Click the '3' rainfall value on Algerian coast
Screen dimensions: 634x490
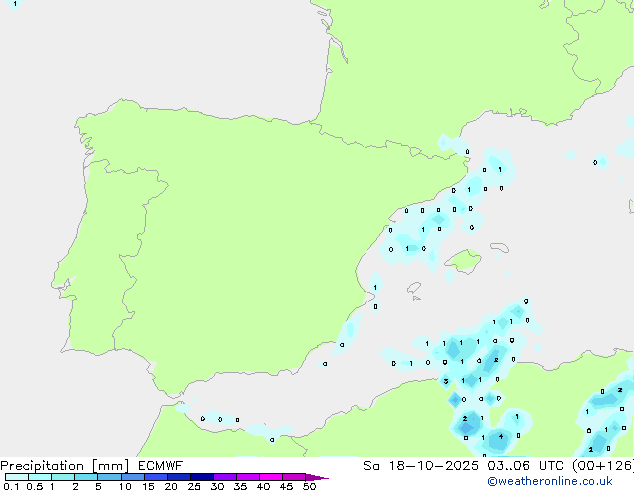tap(446, 381)
